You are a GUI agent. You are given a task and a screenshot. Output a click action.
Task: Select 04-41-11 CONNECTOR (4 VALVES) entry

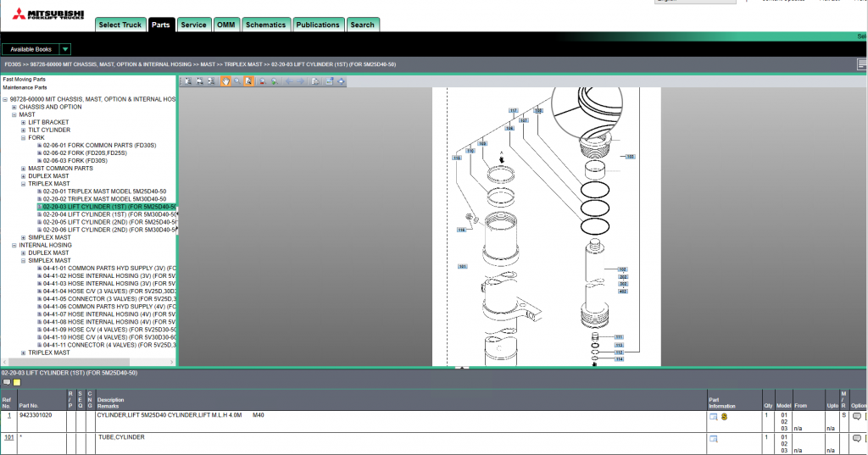(x=109, y=346)
